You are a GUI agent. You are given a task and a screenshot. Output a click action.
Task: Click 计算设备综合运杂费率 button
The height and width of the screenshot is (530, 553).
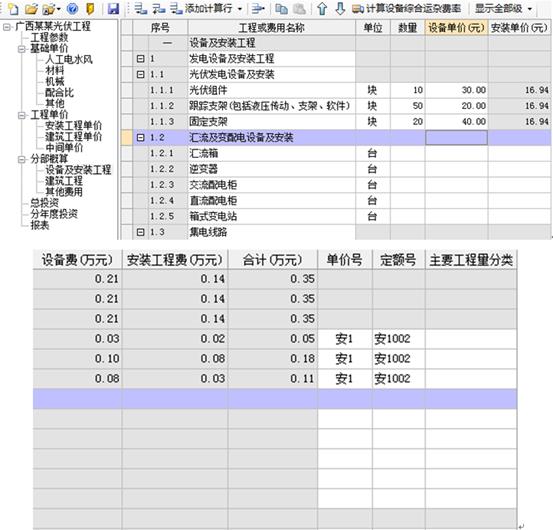407,8
